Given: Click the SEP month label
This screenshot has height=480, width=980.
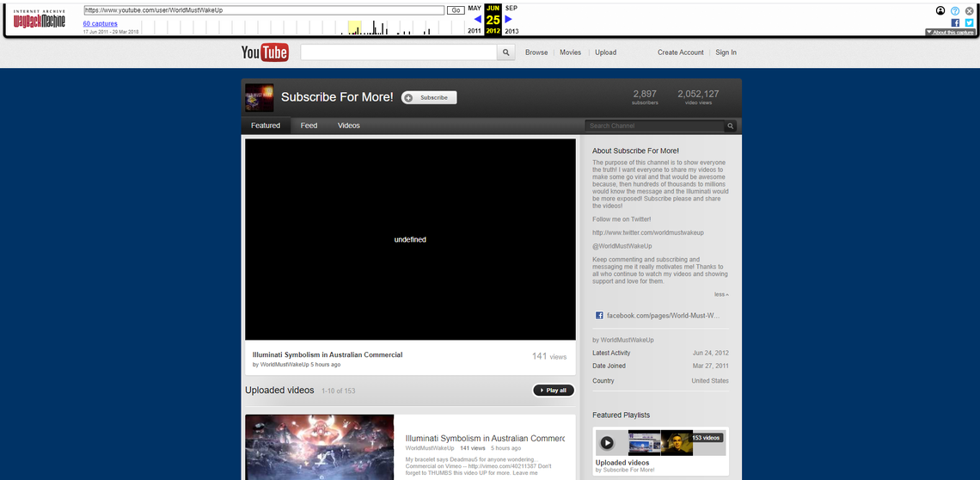Looking at the screenshot, I should point(511,8).
